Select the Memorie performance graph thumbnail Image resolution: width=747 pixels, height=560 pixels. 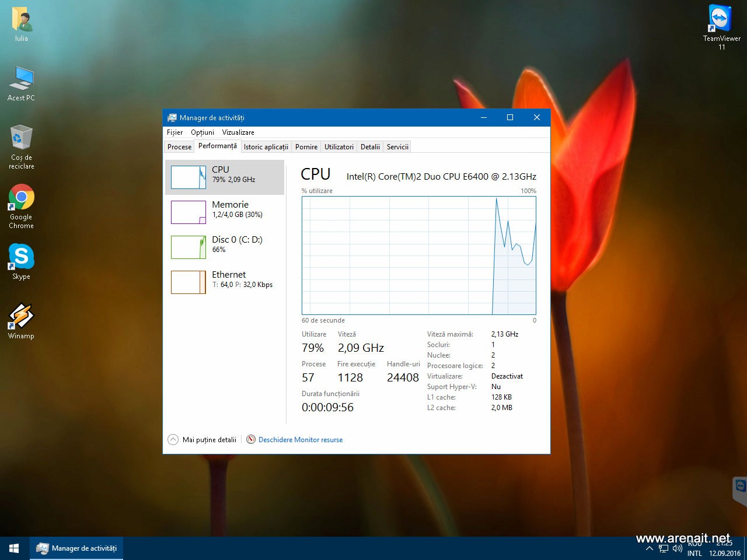tap(189, 212)
